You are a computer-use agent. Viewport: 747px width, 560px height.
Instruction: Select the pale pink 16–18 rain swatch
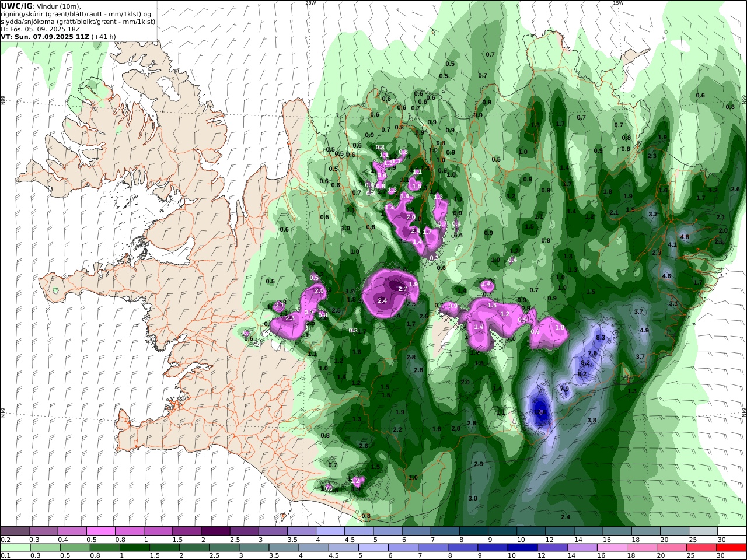pos(612,548)
